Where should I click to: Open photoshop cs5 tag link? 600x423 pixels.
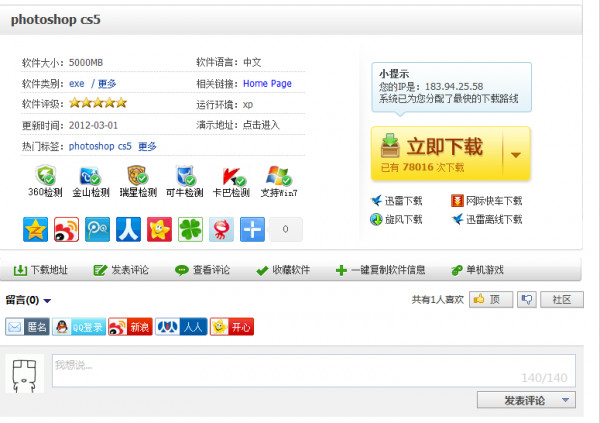pyautogui.click(x=100, y=146)
